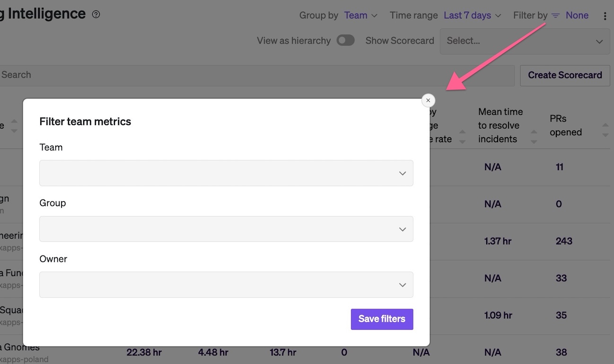Open the three-dot more options menu
Viewport: 614px width, 364px height.
(x=605, y=16)
